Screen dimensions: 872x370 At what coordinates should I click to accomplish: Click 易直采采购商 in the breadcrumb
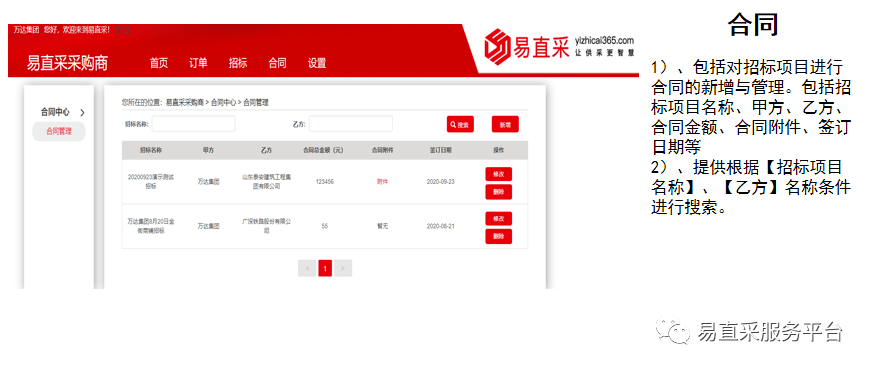tap(185, 103)
